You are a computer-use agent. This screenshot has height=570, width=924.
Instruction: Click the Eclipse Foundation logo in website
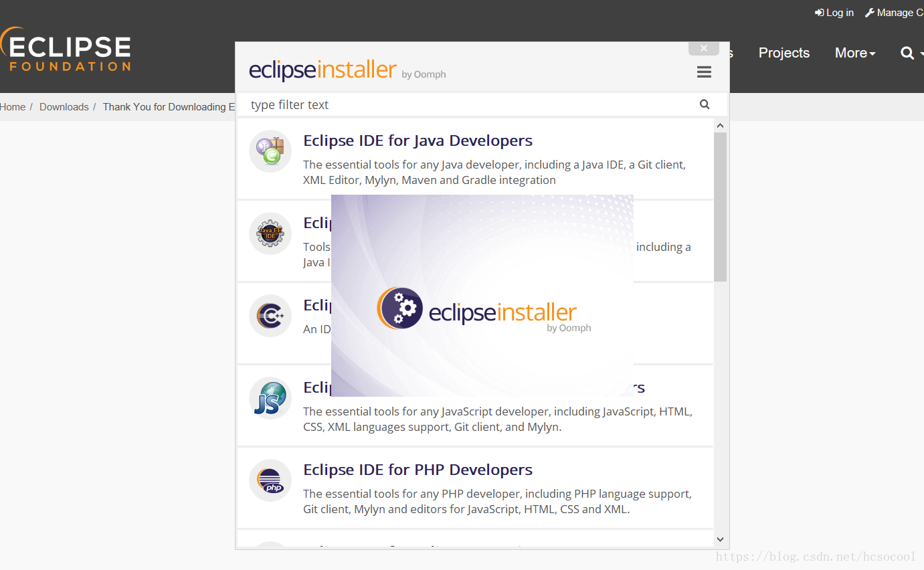tap(66, 50)
